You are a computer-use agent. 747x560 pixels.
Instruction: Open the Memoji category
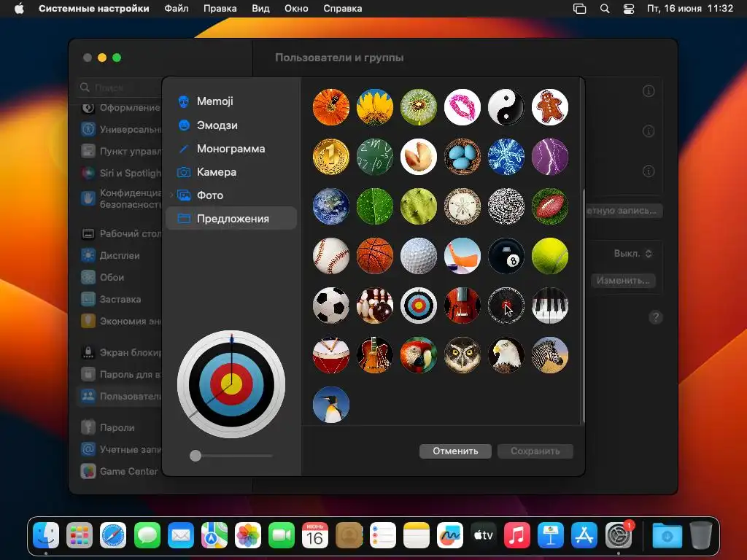[x=231, y=101]
